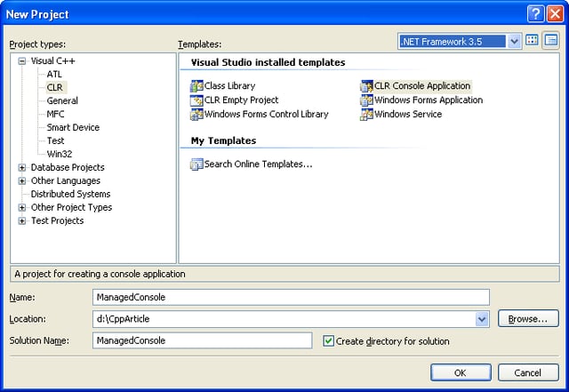Toggle Create directory for solution checkbox
569x392 pixels.
[x=328, y=340]
